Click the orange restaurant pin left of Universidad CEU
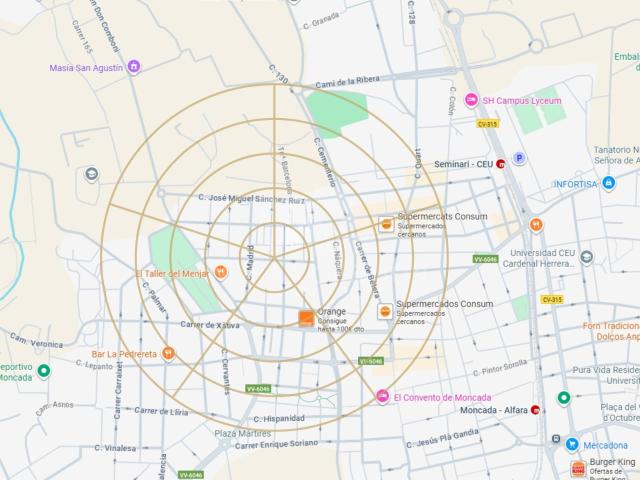 [x=536, y=224]
